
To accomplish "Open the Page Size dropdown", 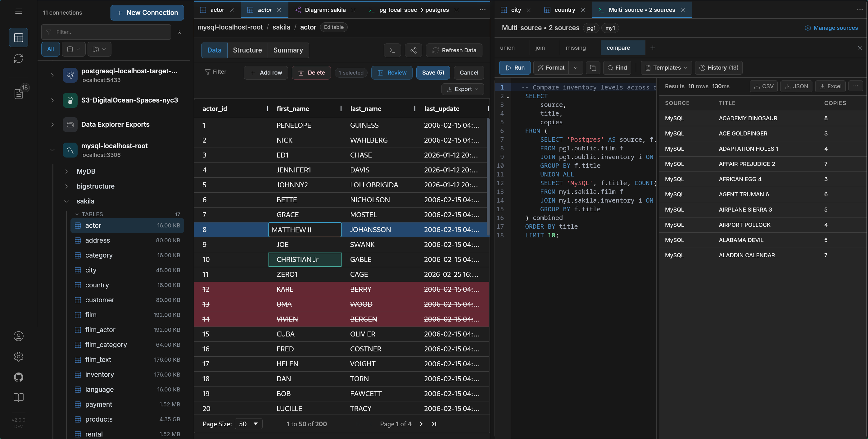I will click(248, 424).
